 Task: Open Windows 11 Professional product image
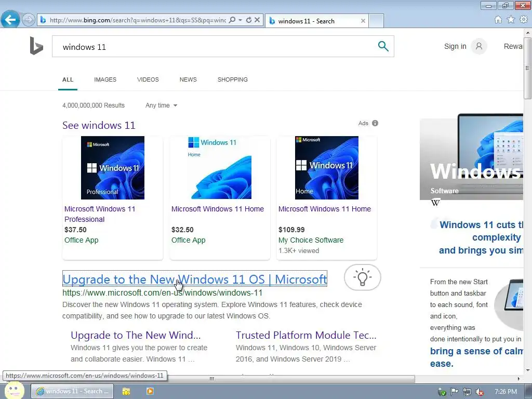113,168
